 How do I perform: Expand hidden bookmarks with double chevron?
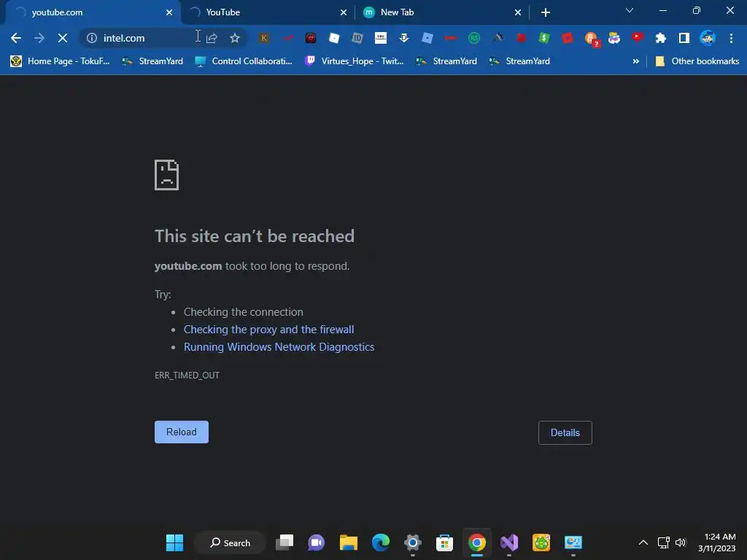pos(635,61)
